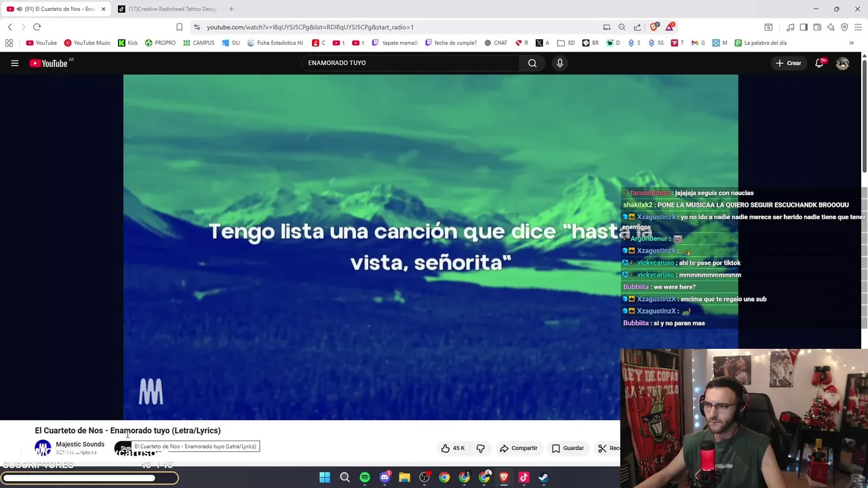Start voice search with the microphone icon
The image size is (868, 488).
(559, 63)
